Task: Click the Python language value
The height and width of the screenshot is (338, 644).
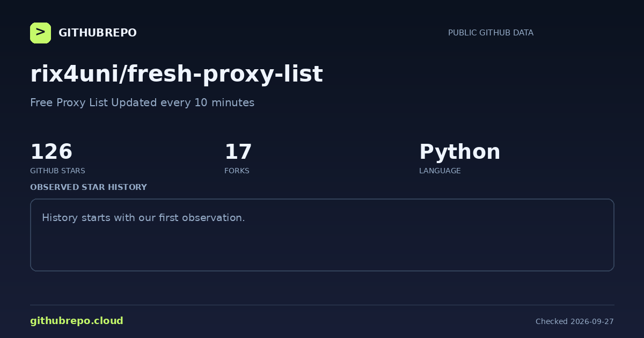Action: pos(460,152)
